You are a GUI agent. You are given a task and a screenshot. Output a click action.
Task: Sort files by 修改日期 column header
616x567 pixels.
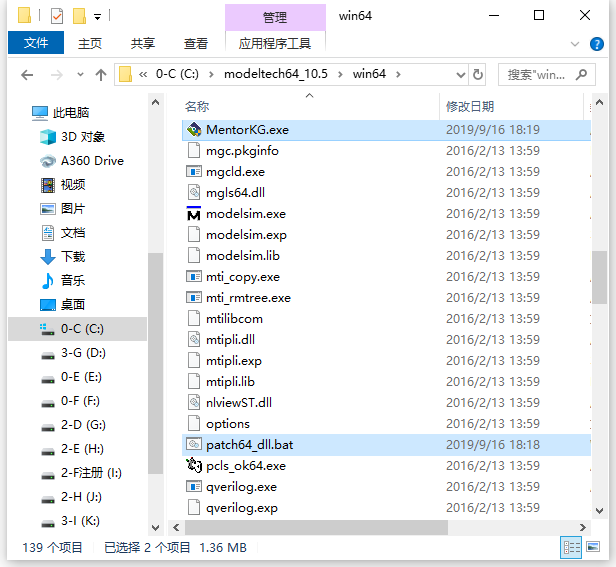point(470,106)
